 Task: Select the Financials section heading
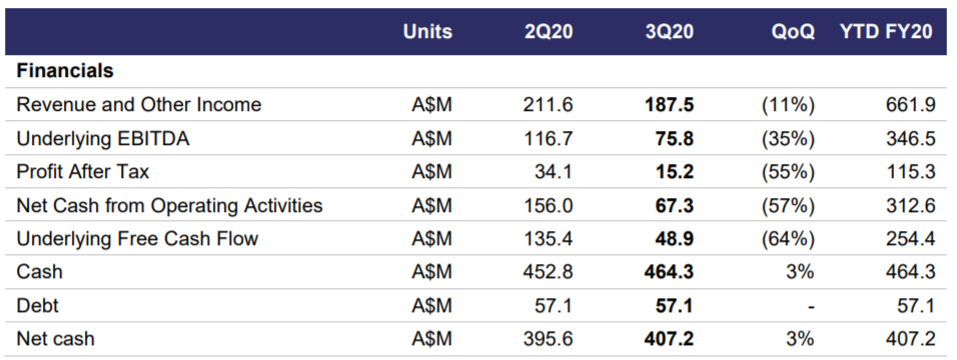click(x=65, y=71)
